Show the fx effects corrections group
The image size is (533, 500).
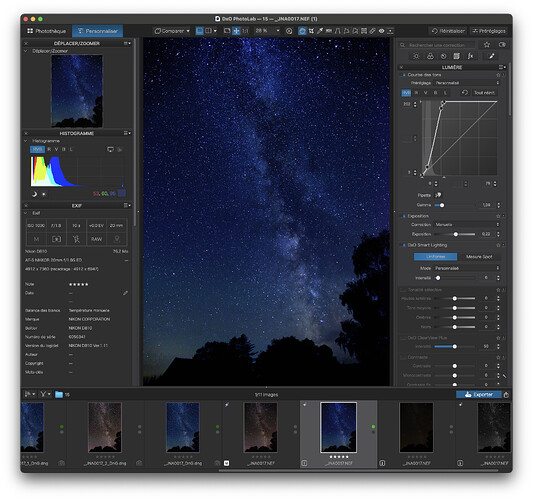[x=470, y=56]
